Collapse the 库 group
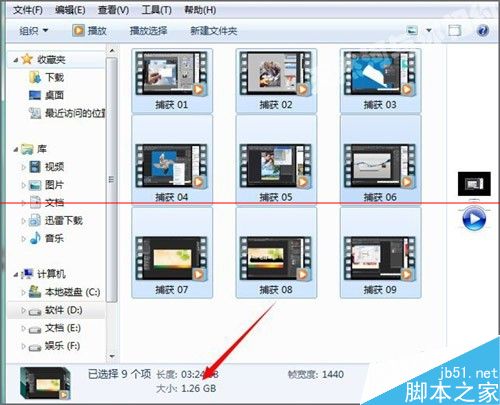This screenshot has width=500, height=405. [x=16, y=149]
